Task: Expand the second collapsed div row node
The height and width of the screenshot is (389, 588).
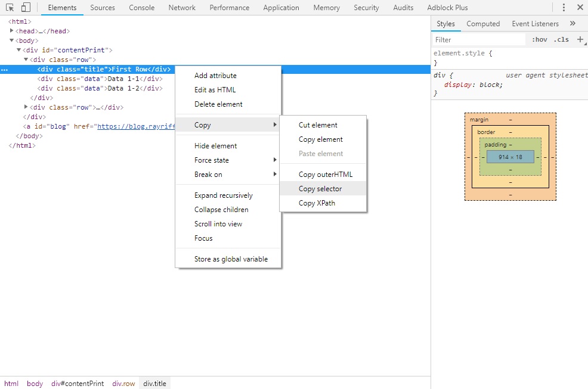Action: tap(26, 107)
